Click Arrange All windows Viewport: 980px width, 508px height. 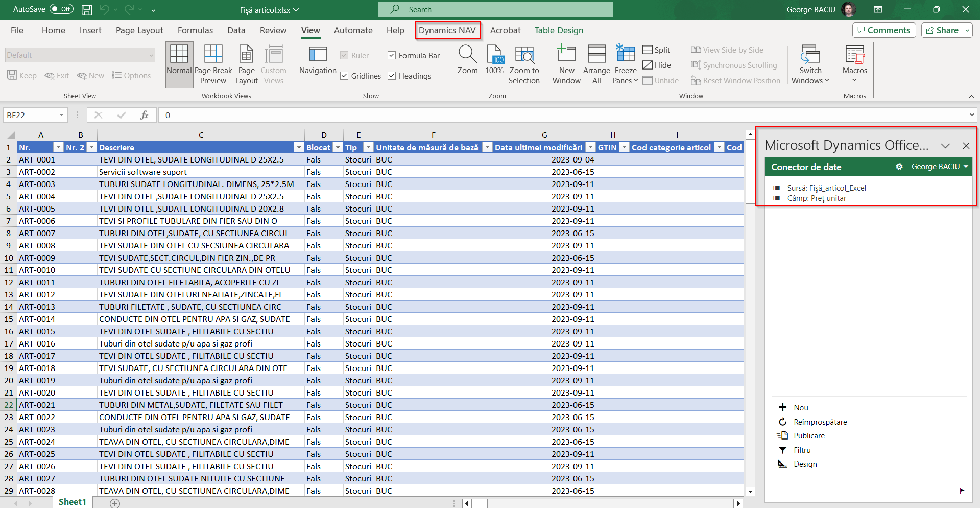(596, 65)
